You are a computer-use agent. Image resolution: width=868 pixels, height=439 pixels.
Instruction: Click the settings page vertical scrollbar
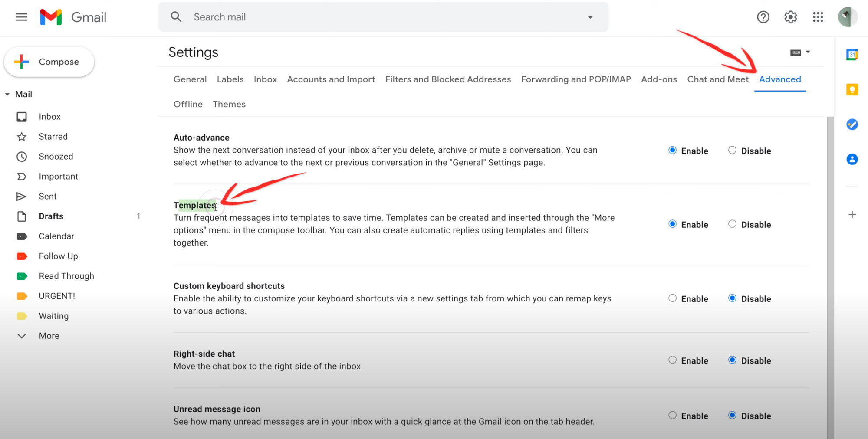click(830, 278)
